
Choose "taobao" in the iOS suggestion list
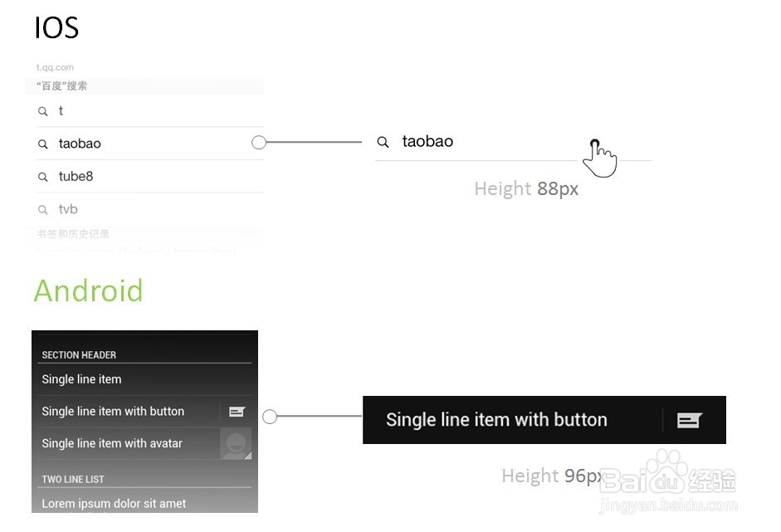(80, 144)
